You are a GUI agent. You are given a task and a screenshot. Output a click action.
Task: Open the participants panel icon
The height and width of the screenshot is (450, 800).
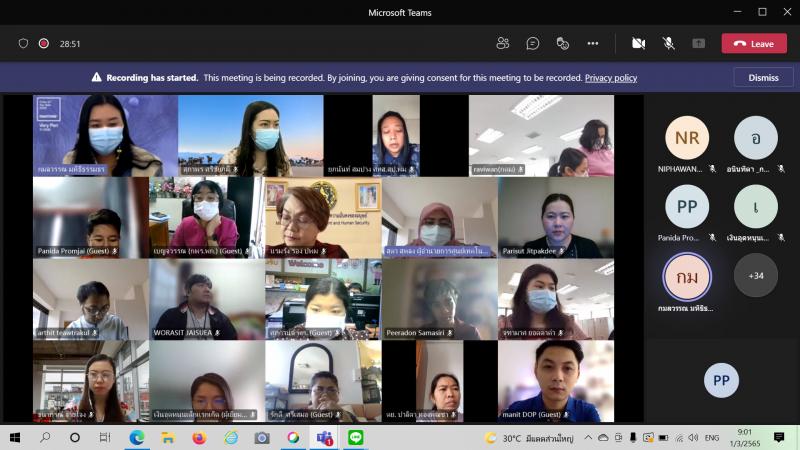(503, 43)
